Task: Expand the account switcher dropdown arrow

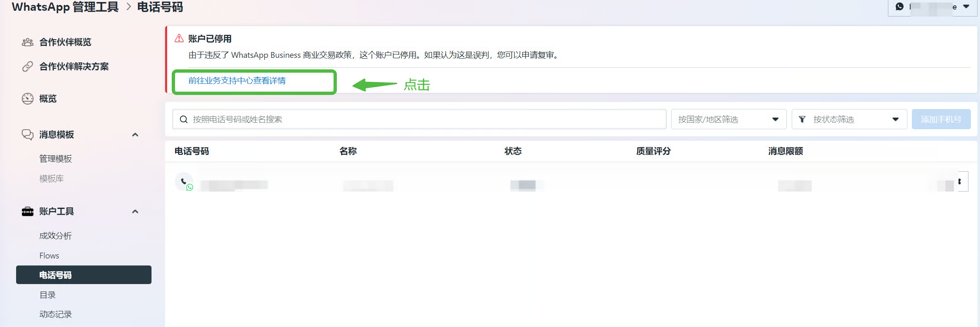Action: (966, 7)
